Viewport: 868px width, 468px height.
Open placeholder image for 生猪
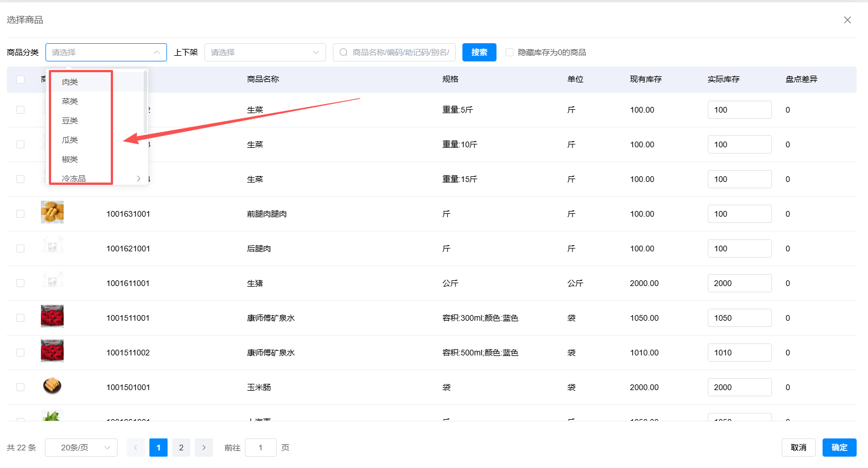pos(52,281)
